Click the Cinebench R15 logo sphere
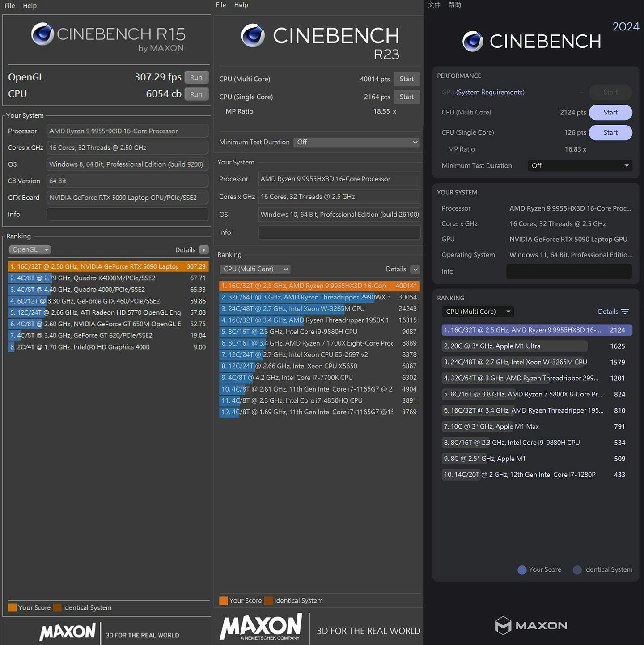This screenshot has height=645, width=644. pos(42,34)
